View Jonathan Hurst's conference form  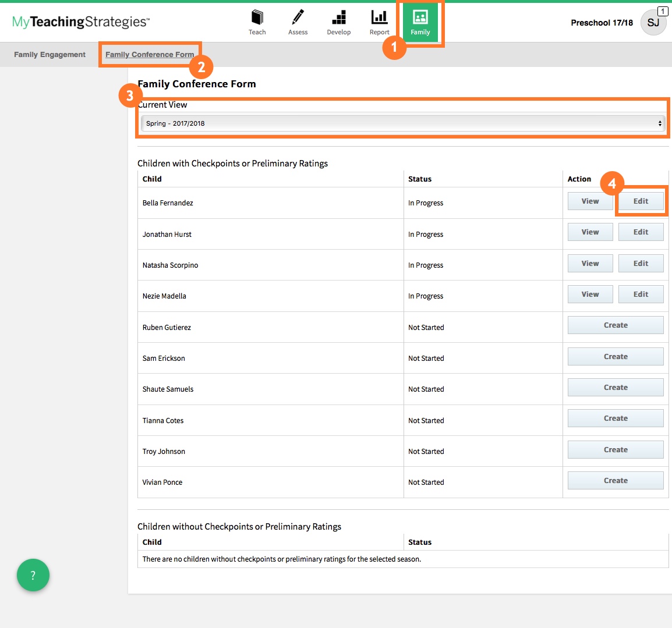pos(590,232)
